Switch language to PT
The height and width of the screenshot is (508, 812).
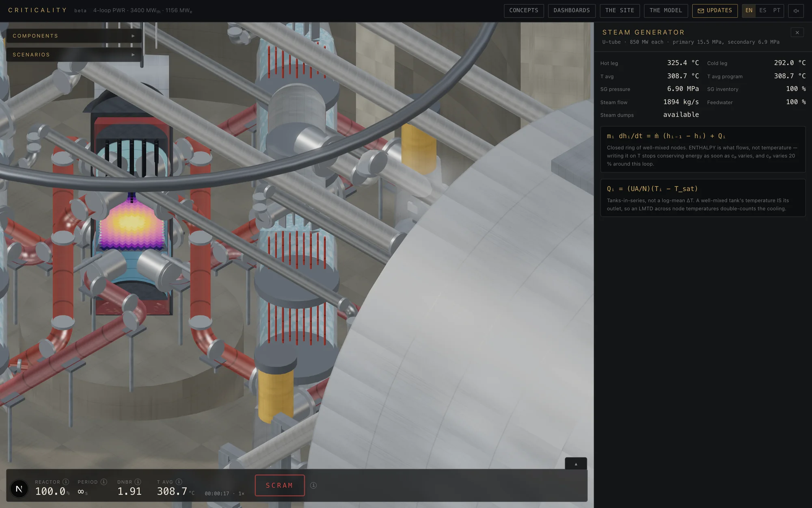(777, 11)
